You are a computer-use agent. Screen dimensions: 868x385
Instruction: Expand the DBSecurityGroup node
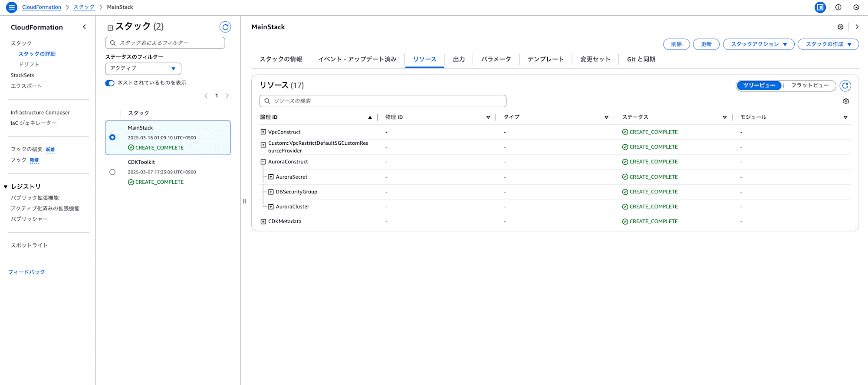pos(271,192)
